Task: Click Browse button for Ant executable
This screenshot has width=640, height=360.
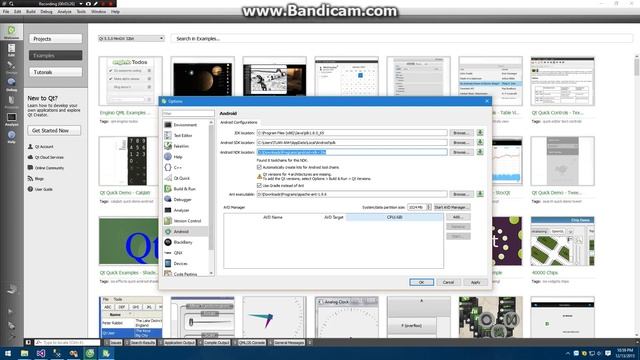Action: pyautogui.click(x=461, y=194)
